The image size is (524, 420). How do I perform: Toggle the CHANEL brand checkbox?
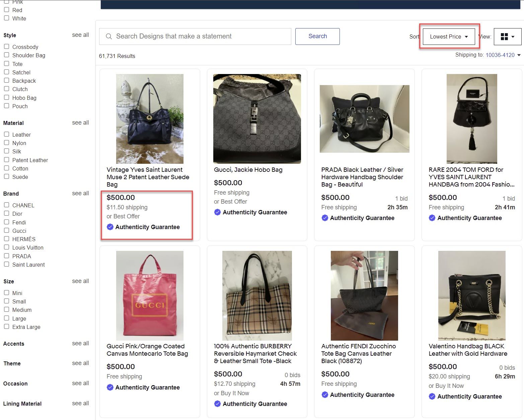point(6,205)
